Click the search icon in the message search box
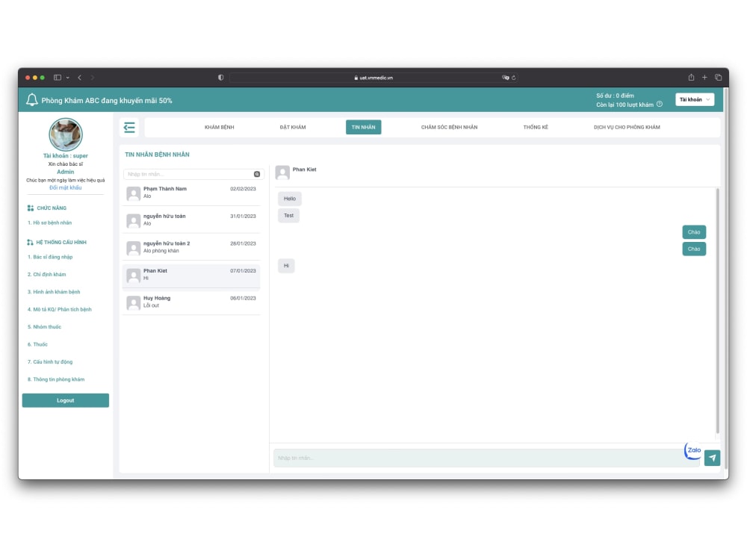This screenshot has height=560, width=747. tap(257, 174)
